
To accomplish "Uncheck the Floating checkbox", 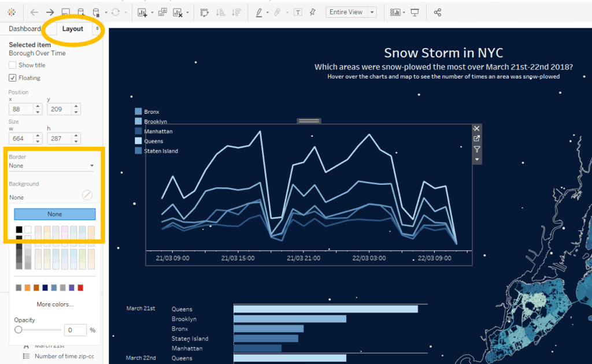I will coord(13,78).
